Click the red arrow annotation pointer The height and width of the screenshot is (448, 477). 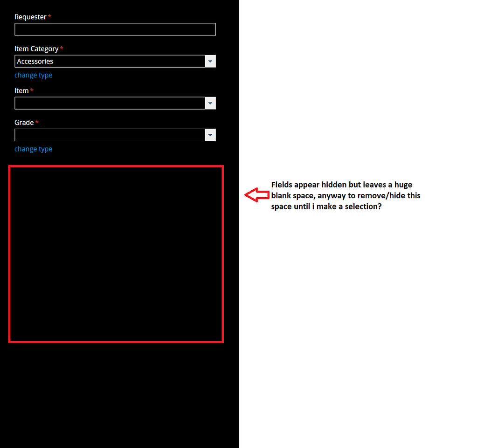pos(256,195)
